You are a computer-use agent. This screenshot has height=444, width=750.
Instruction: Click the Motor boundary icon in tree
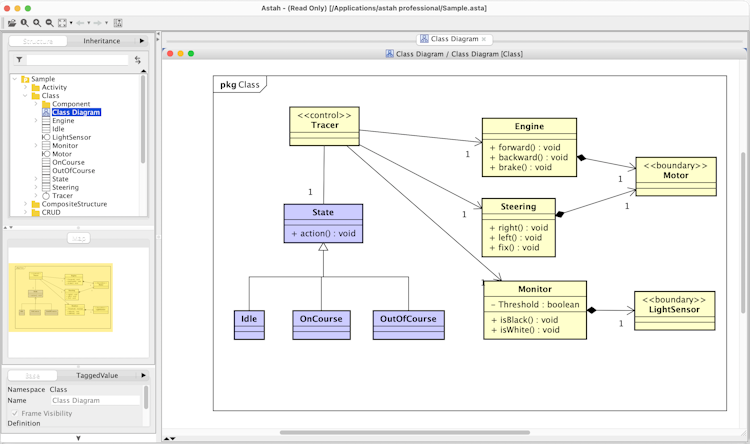tap(46, 154)
